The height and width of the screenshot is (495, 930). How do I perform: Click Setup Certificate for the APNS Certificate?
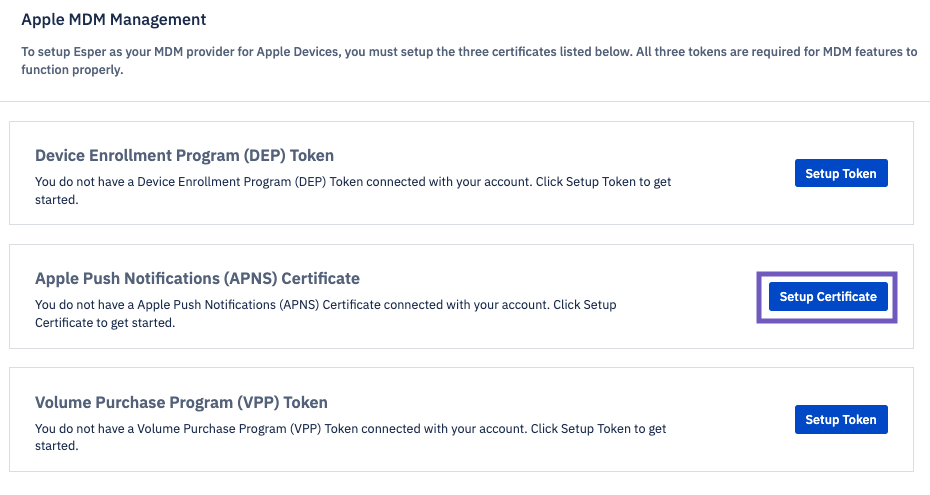(828, 296)
